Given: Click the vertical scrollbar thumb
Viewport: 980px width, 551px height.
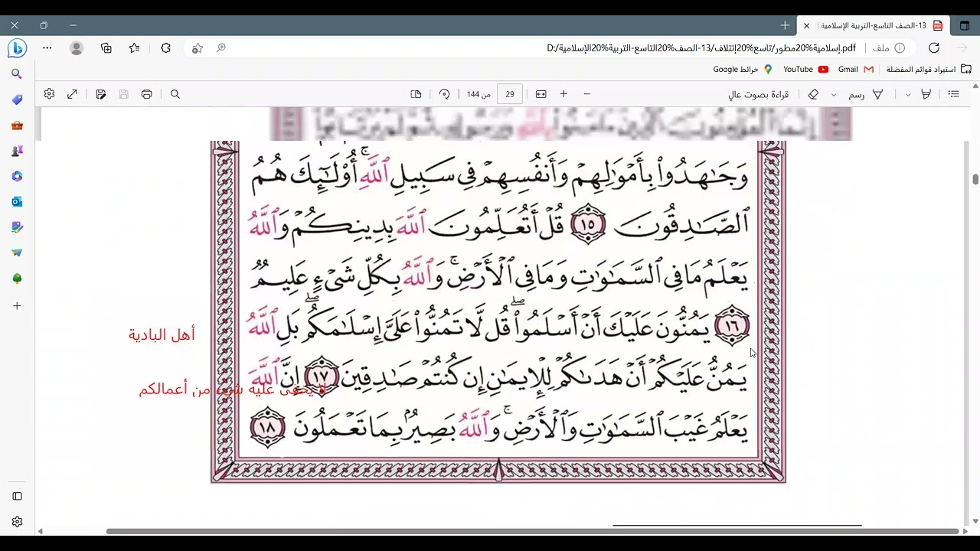Looking at the screenshot, I should pyautogui.click(x=975, y=179).
